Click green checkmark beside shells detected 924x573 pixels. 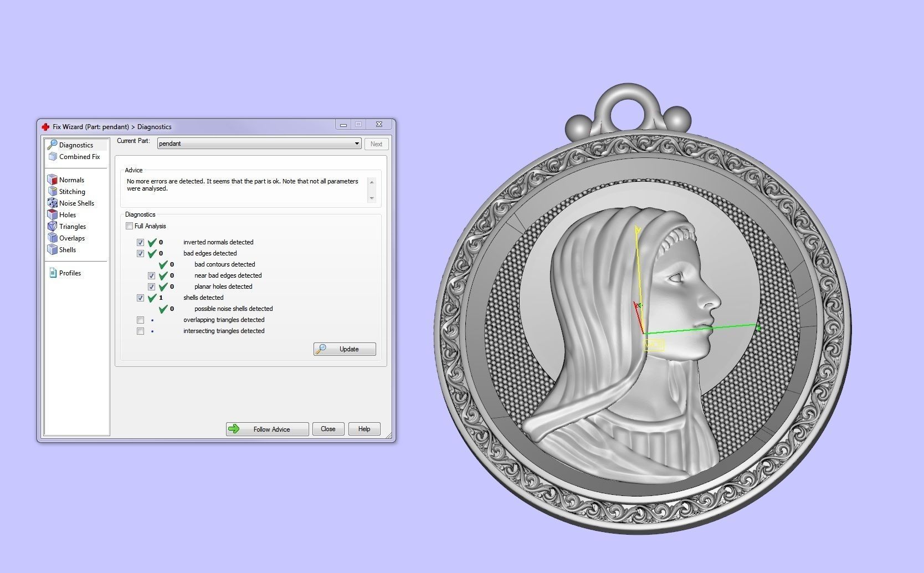[x=152, y=298]
